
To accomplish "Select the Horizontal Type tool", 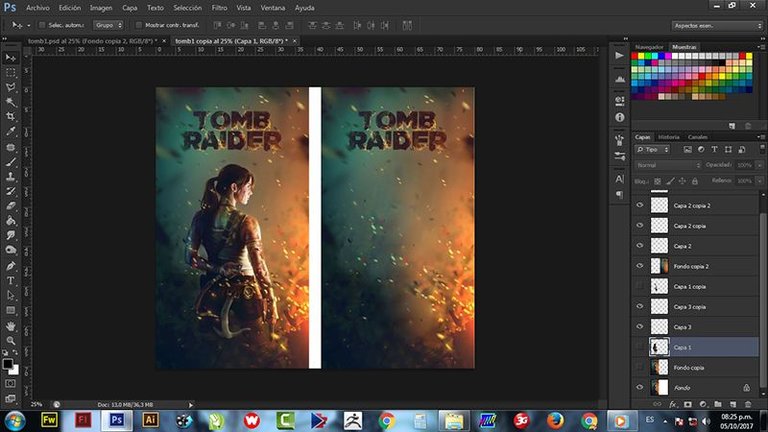I will pyautogui.click(x=10, y=281).
